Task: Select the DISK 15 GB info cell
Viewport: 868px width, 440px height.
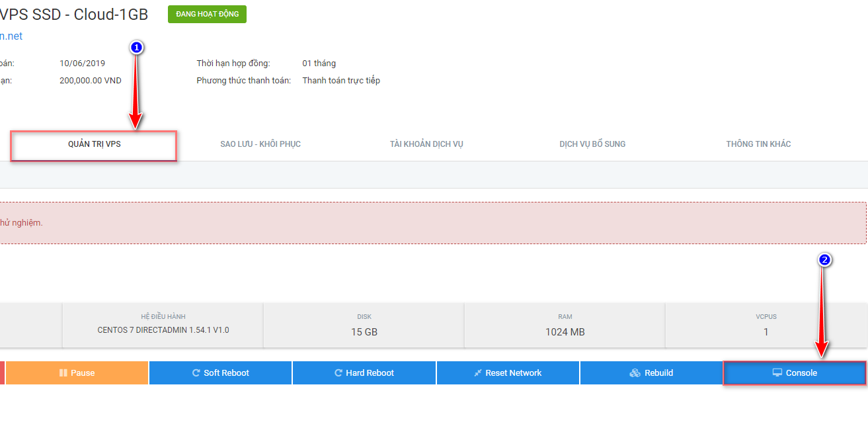Action: (364, 325)
